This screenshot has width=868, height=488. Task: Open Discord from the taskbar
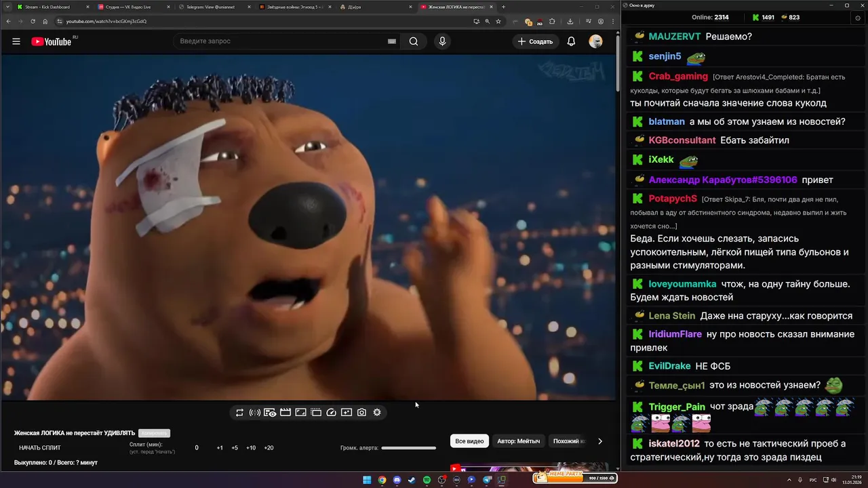(x=397, y=480)
